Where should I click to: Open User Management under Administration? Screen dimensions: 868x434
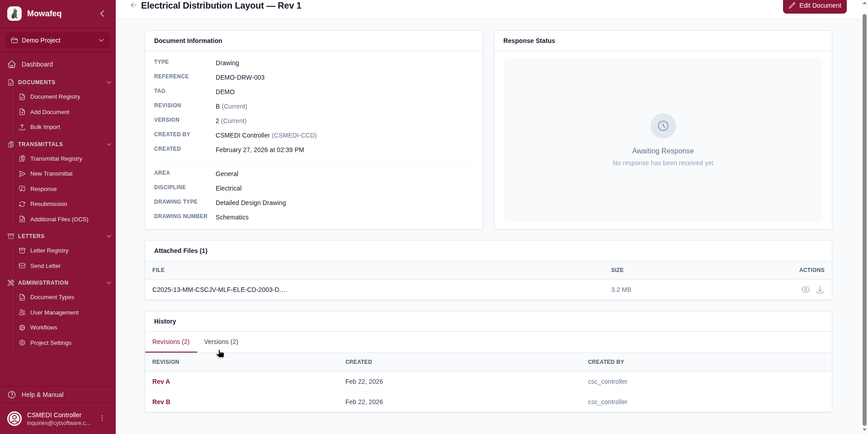(54, 312)
